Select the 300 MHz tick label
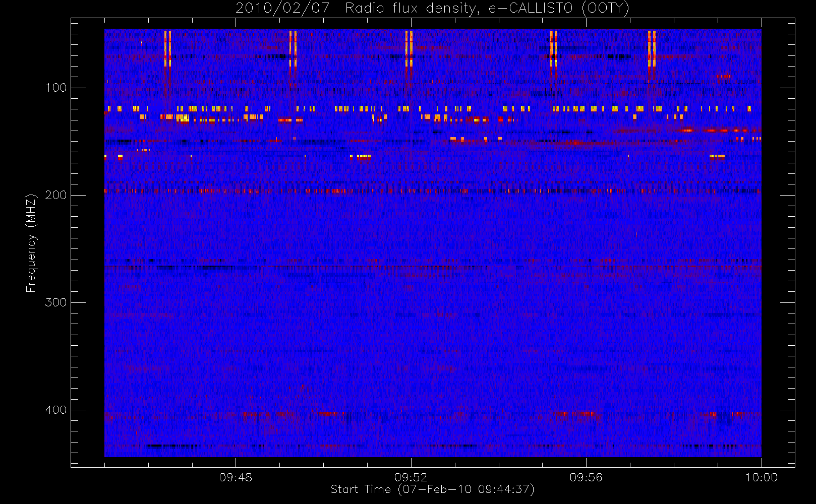816x504 pixels. pyautogui.click(x=56, y=302)
